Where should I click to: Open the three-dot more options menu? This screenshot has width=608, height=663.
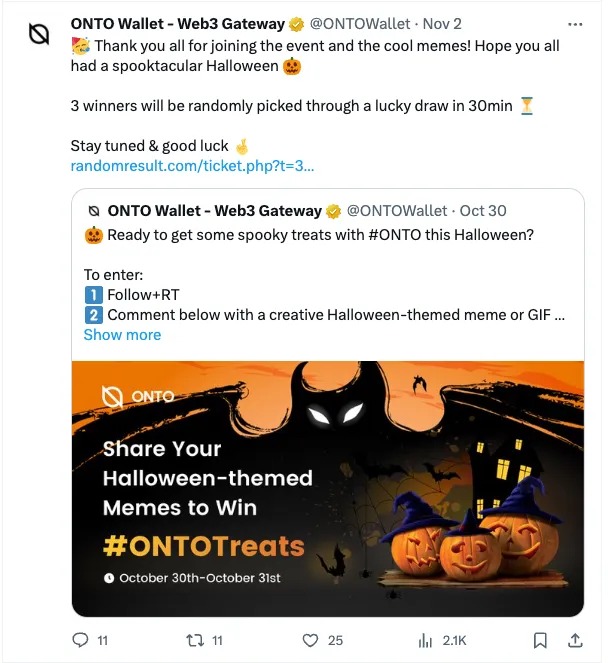coord(574,23)
